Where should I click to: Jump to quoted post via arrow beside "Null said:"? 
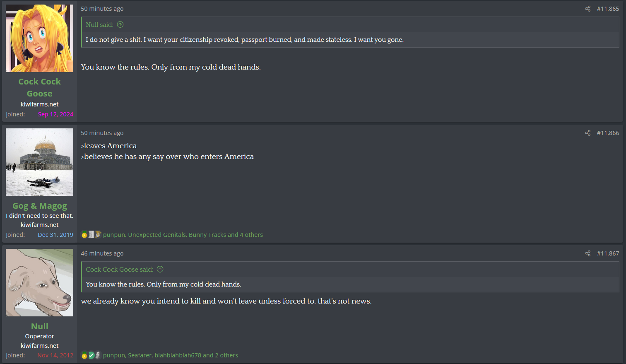(x=120, y=24)
